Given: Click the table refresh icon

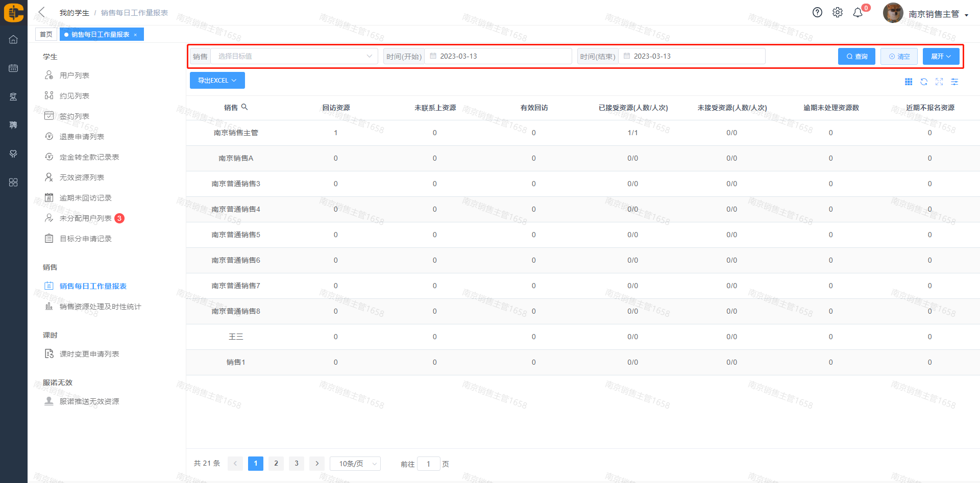Looking at the screenshot, I should [x=924, y=82].
